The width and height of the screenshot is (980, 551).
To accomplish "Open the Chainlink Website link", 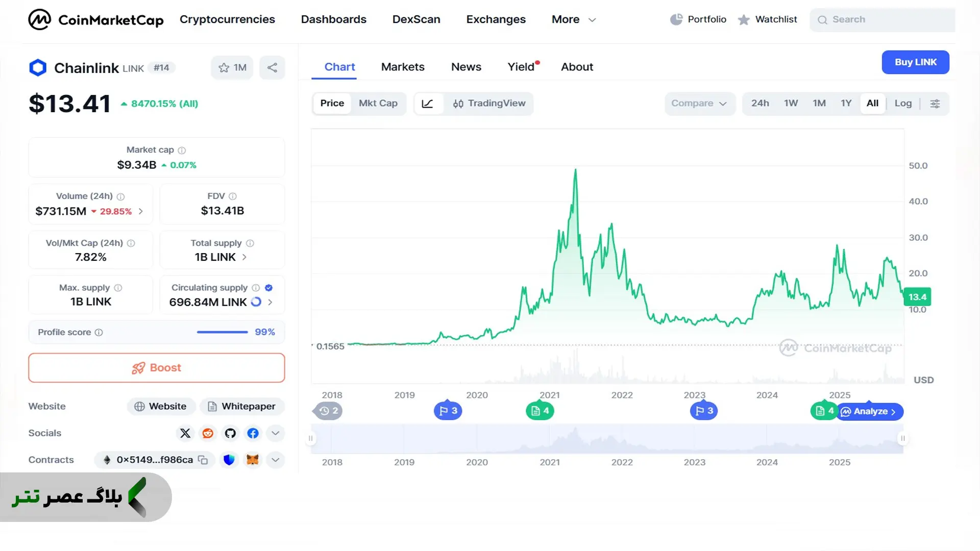I will [x=161, y=407].
